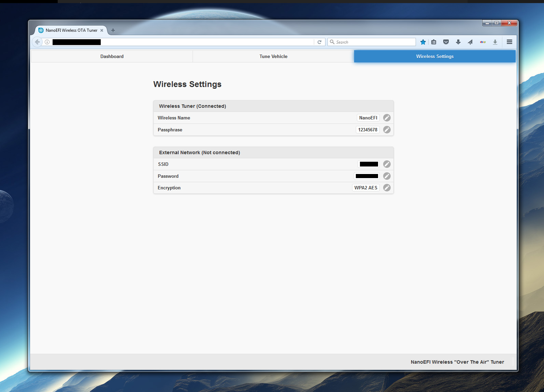Click the SSID row label

(163, 164)
